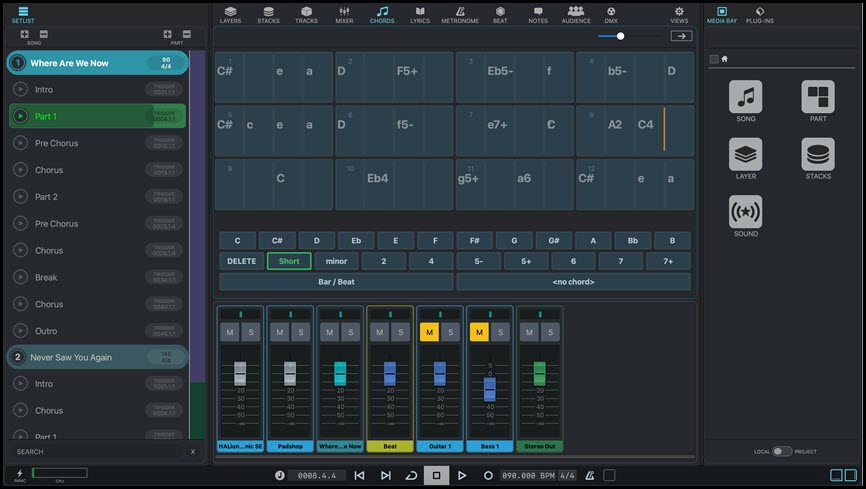
Task: Go to previous part transport button
Action: click(359, 475)
